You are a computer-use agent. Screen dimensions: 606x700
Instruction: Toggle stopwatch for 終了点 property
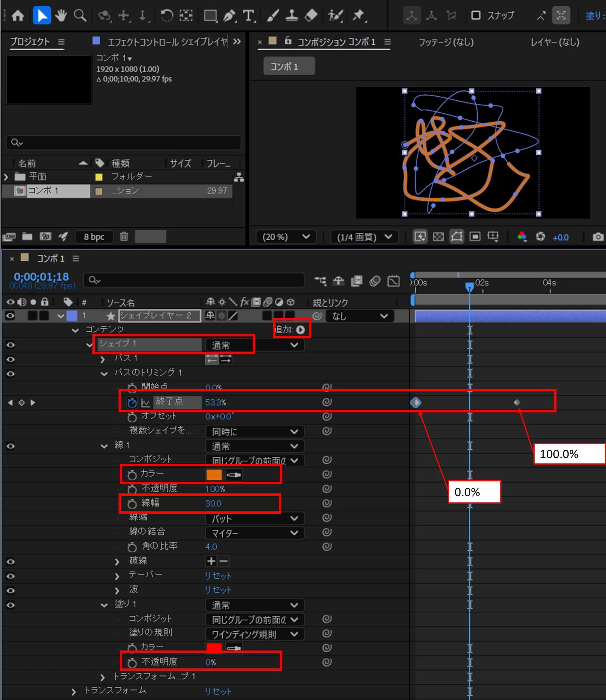point(132,403)
